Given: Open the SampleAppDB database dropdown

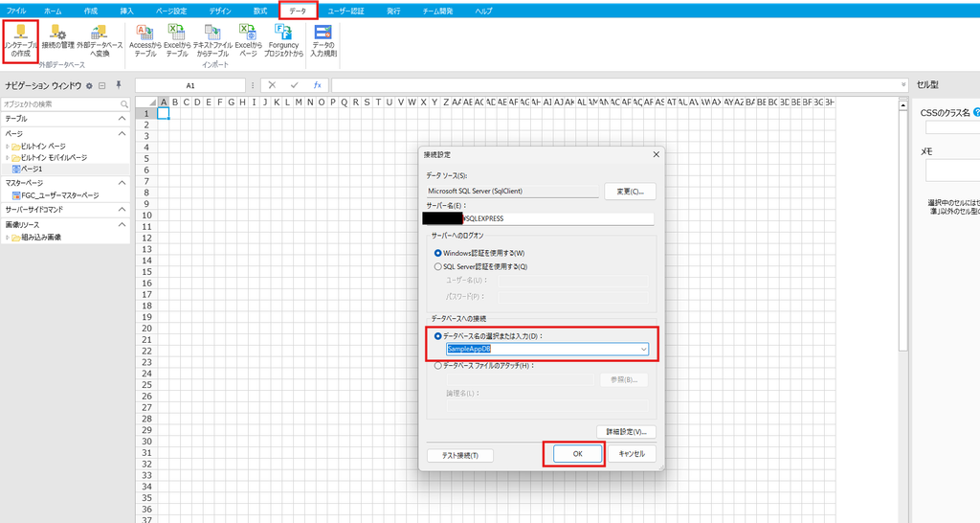Looking at the screenshot, I should tap(643, 349).
